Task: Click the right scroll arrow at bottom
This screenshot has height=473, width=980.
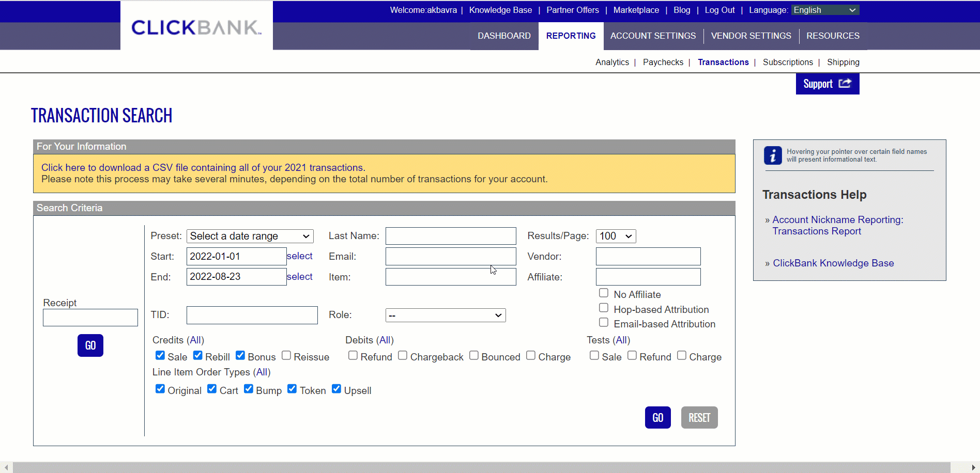Action: [x=973, y=467]
